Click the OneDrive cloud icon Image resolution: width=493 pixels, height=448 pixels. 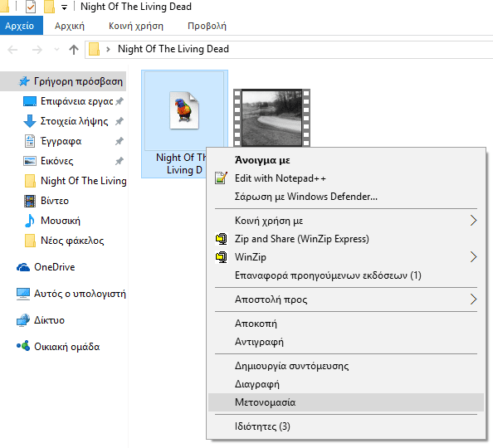[23, 267]
